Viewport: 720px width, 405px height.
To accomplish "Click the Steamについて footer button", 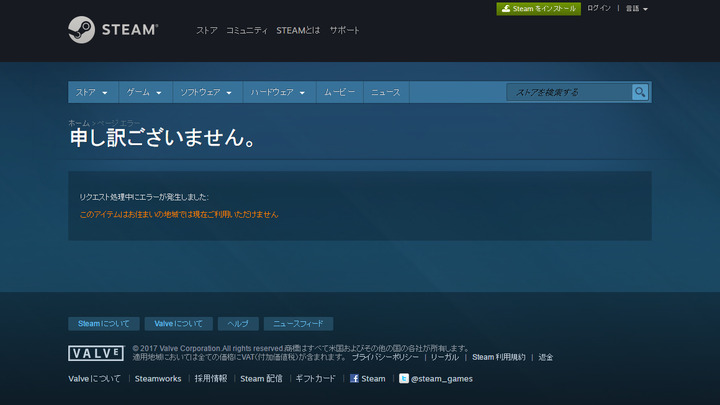I will (x=104, y=324).
